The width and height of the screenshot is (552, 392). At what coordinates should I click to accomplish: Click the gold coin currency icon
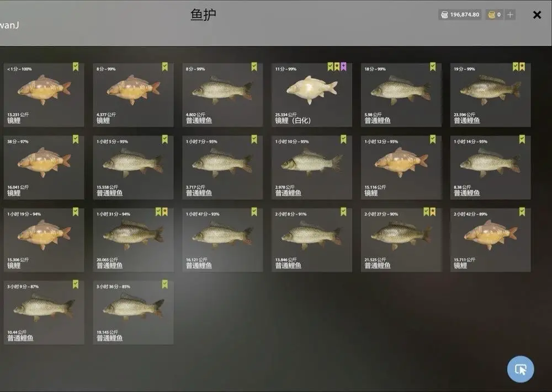pos(491,15)
